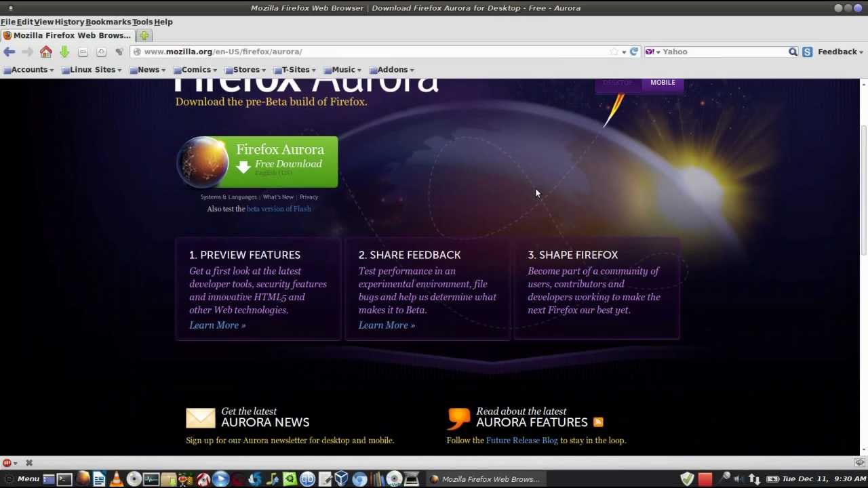Image resolution: width=868 pixels, height=488 pixels.
Task: Click Learn More under Share Feedback
Action: [387, 325]
